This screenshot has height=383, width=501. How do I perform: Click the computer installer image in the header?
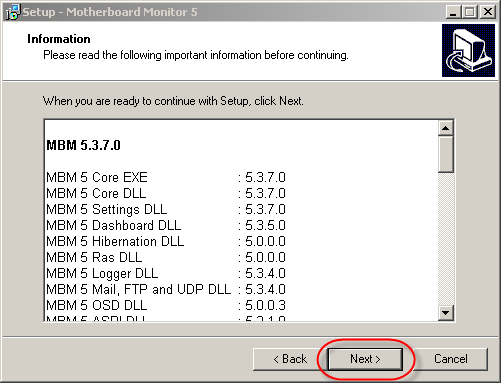pyautogui.click(x=468, y=50)
